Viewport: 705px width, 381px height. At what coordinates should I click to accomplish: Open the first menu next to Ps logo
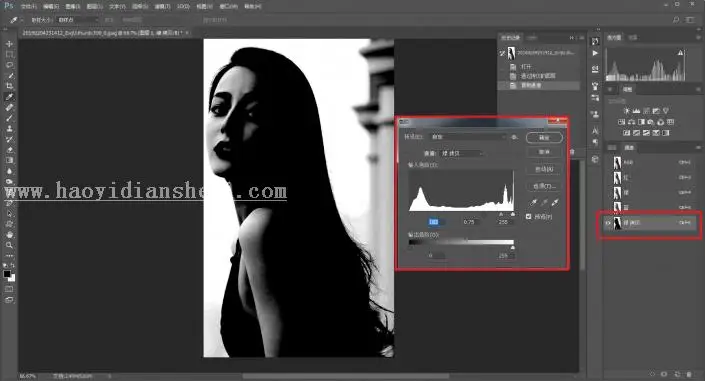coord(28,6)
